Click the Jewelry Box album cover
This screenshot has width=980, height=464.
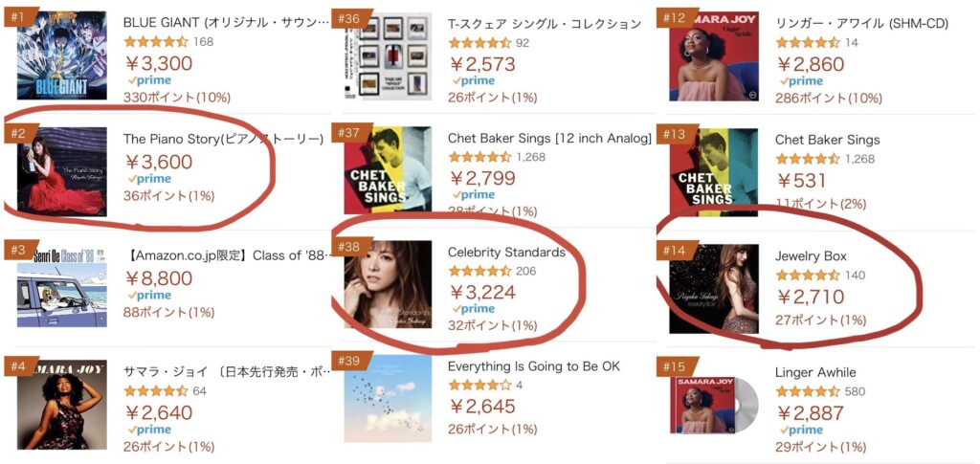click(714, 289)
